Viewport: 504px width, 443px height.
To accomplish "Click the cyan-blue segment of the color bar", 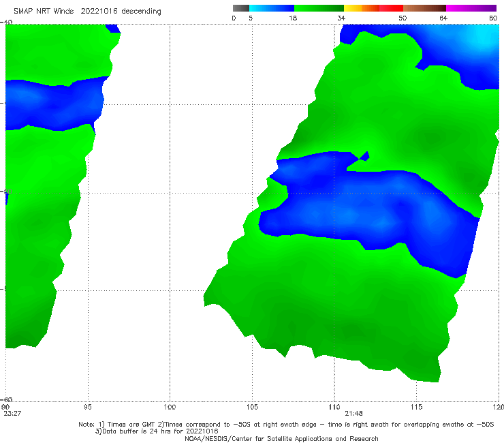I will 272,8.
